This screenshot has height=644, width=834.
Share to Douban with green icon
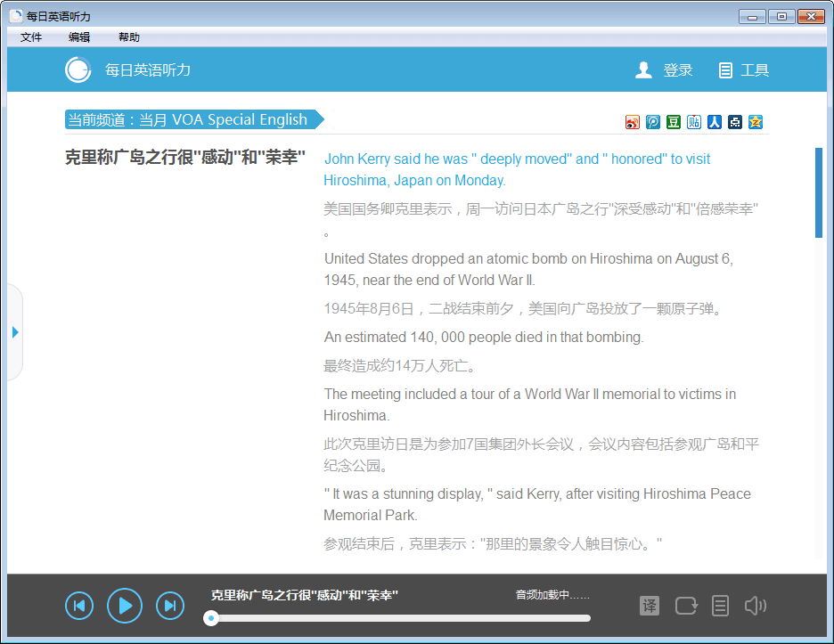pos(674,122)
